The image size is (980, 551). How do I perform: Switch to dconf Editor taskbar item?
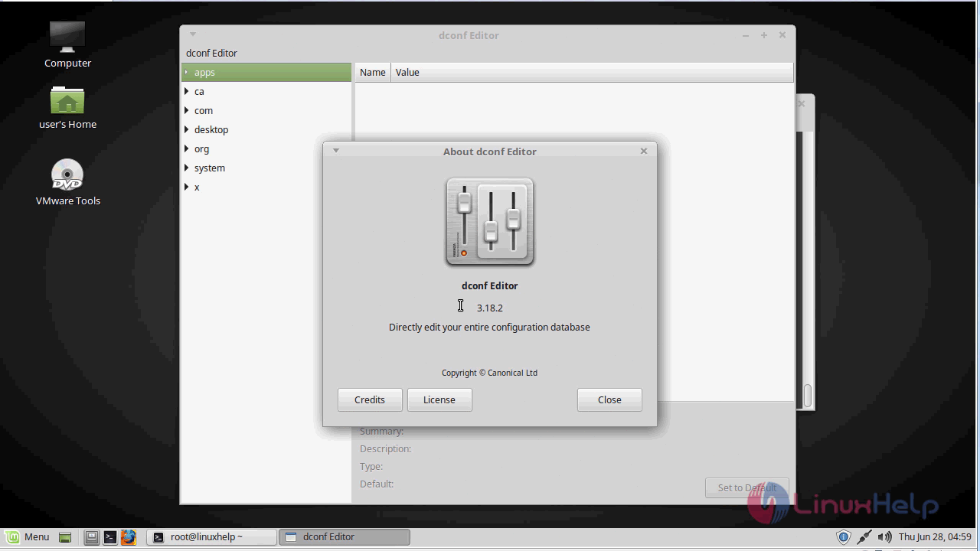point(344,537)
